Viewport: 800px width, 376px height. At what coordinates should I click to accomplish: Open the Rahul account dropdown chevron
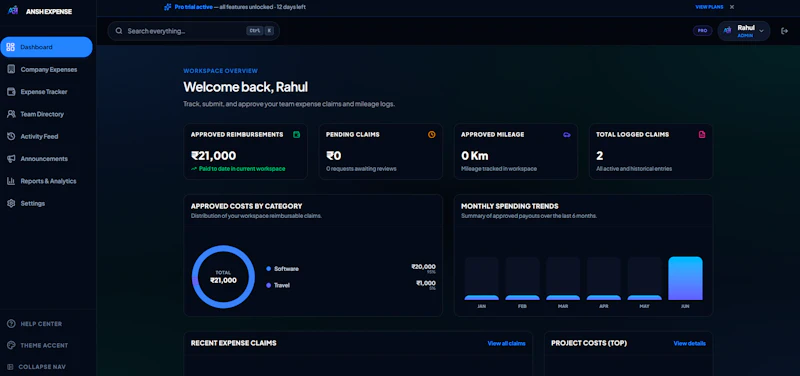[x=761, y=31]
